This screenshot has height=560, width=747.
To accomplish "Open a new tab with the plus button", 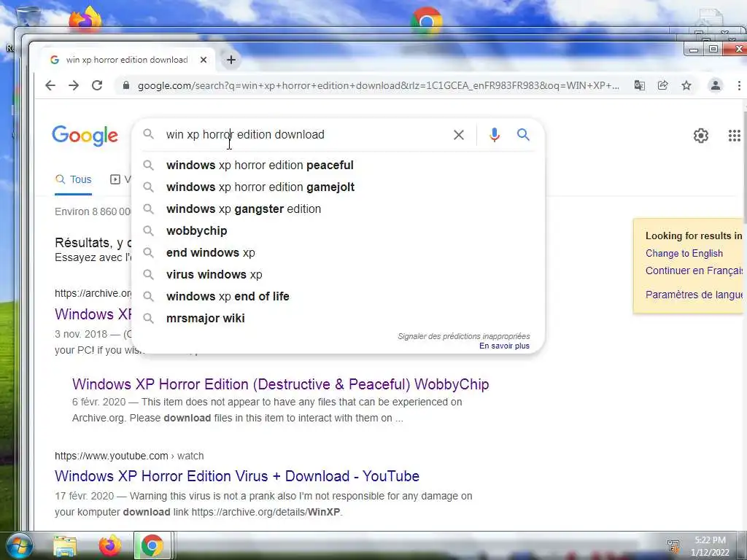I will tap(231, 60).
